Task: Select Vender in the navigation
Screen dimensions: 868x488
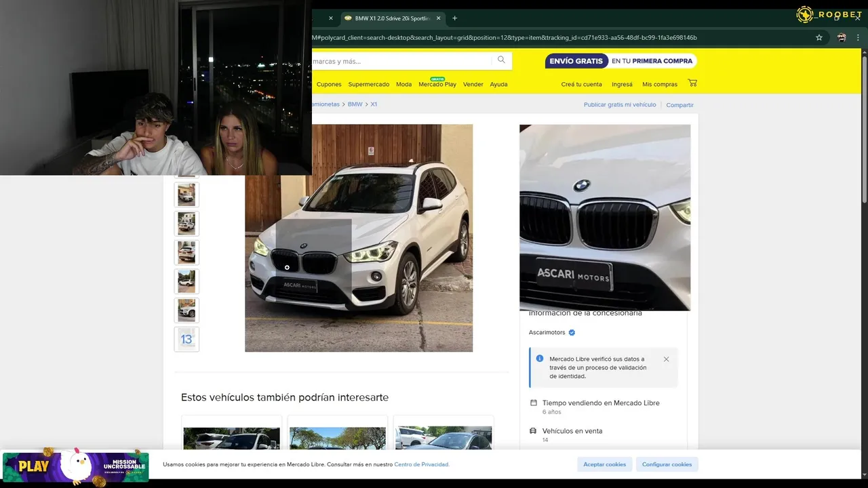Action: (x=473, y=85)
